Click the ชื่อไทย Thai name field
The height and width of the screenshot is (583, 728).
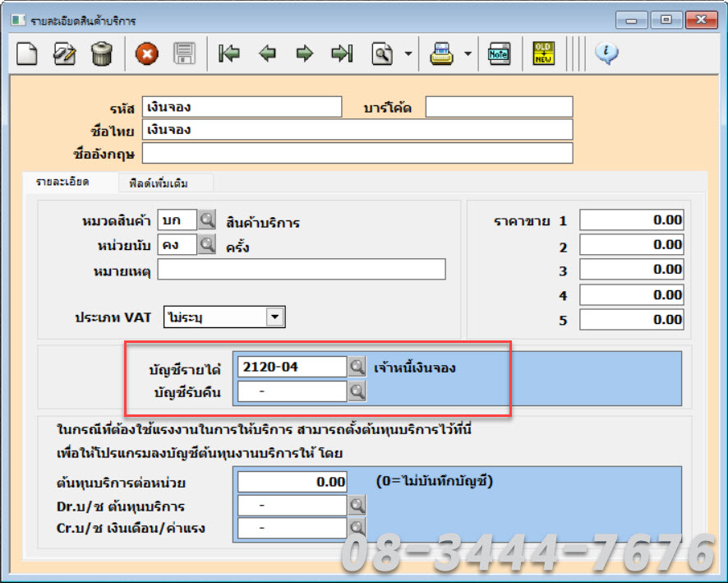357,130
